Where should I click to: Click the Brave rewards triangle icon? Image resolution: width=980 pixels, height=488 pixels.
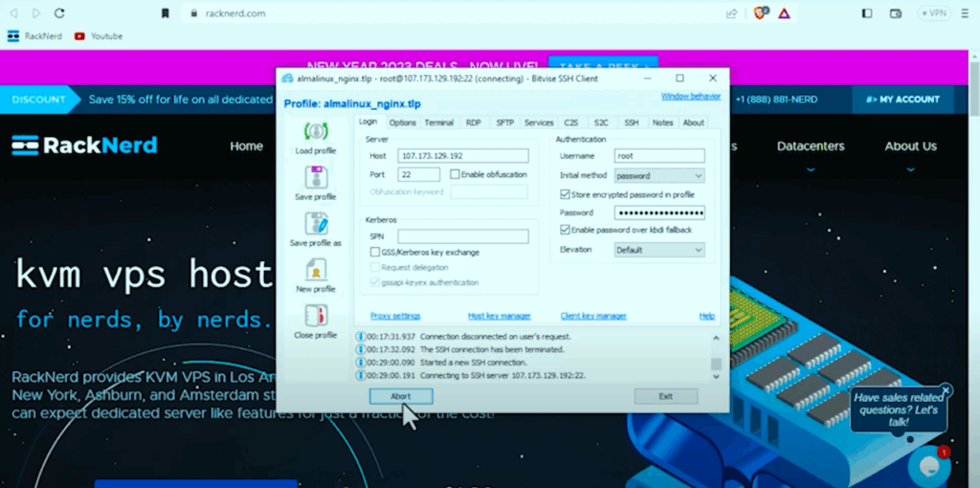coord(784,13)
